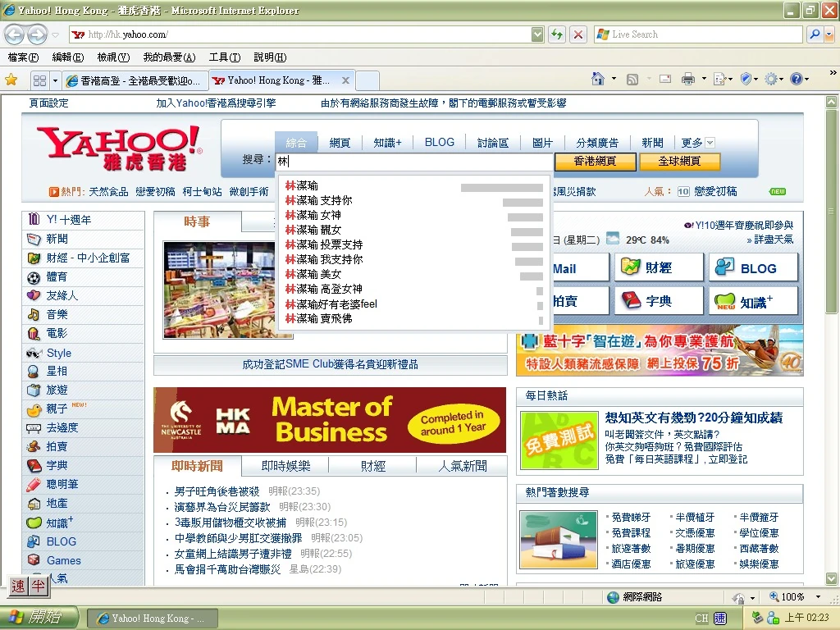
Task: Open Quick Tabs grid icon
Action: (39, 80)
